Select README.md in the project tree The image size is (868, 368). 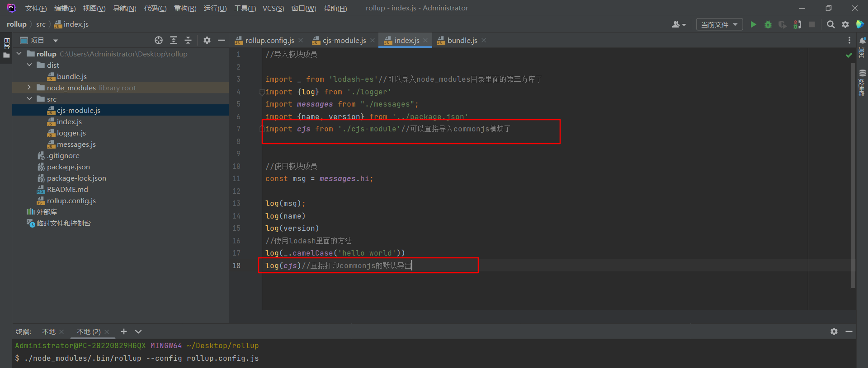click(x=62, y=189)
